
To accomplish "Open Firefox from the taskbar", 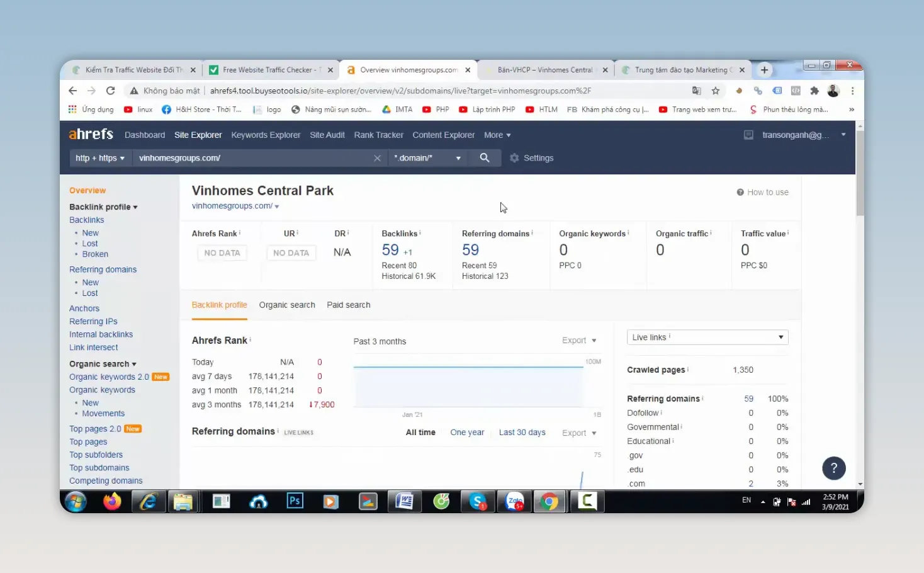I will tap(112, 502).
